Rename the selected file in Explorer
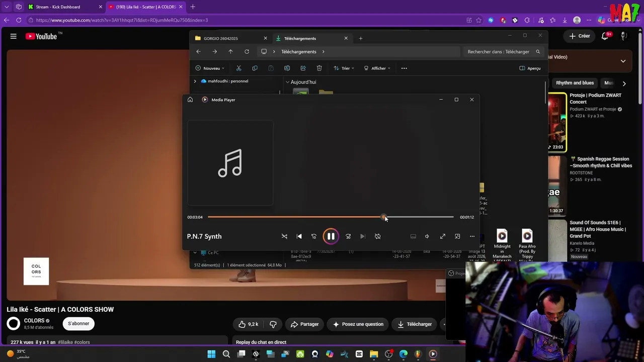The height and width of the screenshot is (362, 644). tap(287, 68)
